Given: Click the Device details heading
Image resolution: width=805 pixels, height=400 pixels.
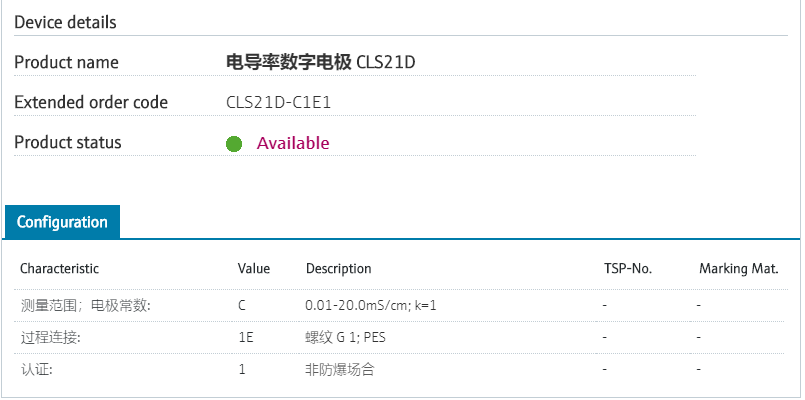Looking at the screenshot, I should (x=65, y=22).
